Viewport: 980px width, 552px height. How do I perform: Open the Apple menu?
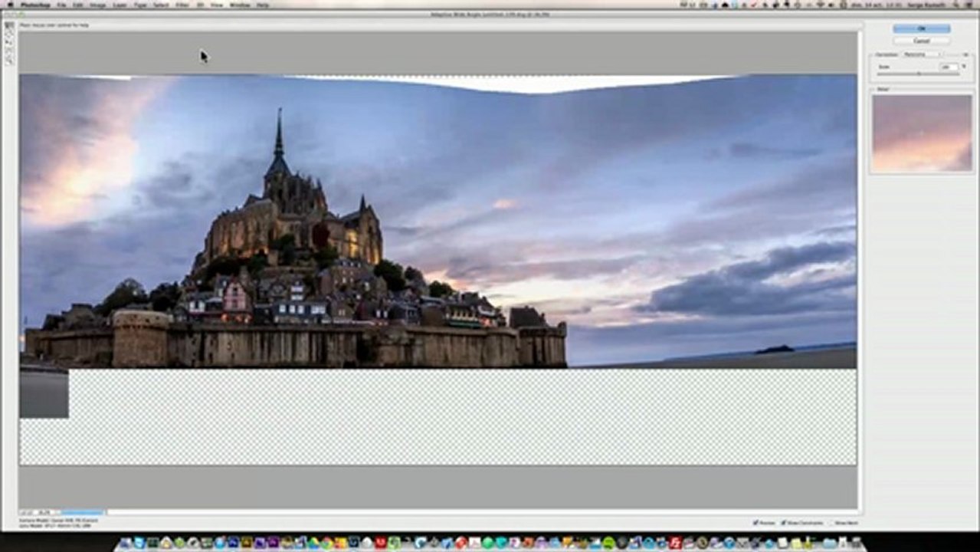[x=11, y=5]
